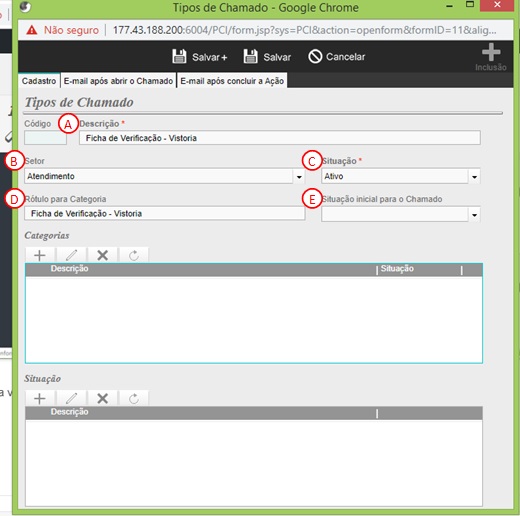Refresh the Categorias grid
Image resolution: width=520 pixels, height=516 pixels.
point(134,255)
